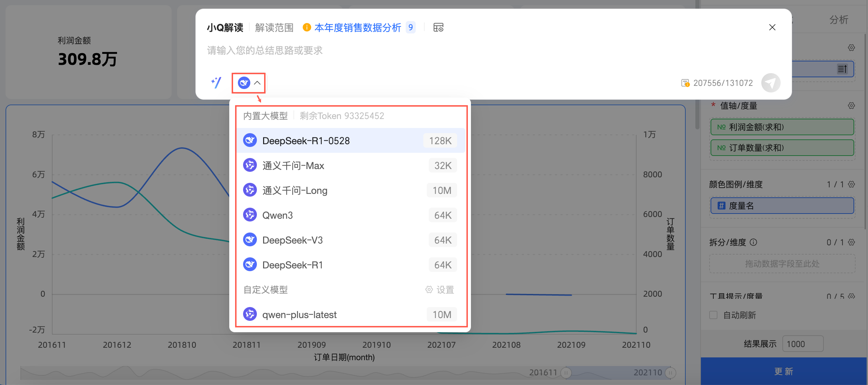The image size is (868, 385).
Task: Click the 更新 update button
Action: click(784, 371)
